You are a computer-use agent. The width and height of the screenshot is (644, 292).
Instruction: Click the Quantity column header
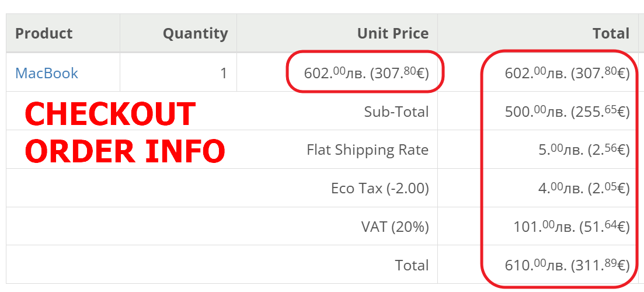(x=195, y=33)
